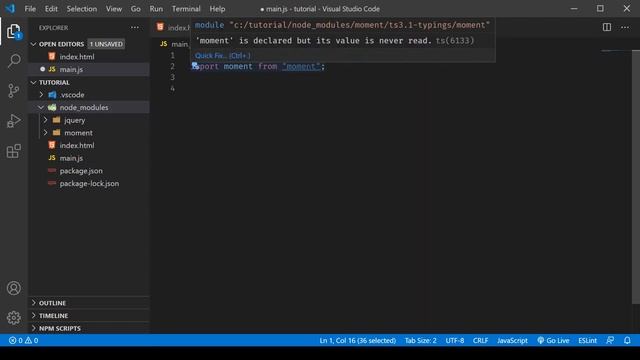Viewport: 640px width, 360px height.
Task: Open the Edit menu
Action: coord(51,9)
